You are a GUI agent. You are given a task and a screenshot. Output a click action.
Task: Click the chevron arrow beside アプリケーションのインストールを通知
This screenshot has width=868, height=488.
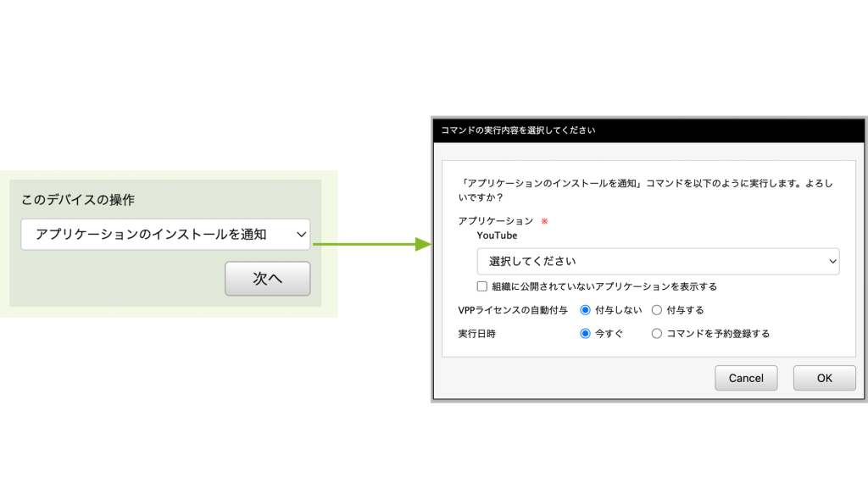301,235
